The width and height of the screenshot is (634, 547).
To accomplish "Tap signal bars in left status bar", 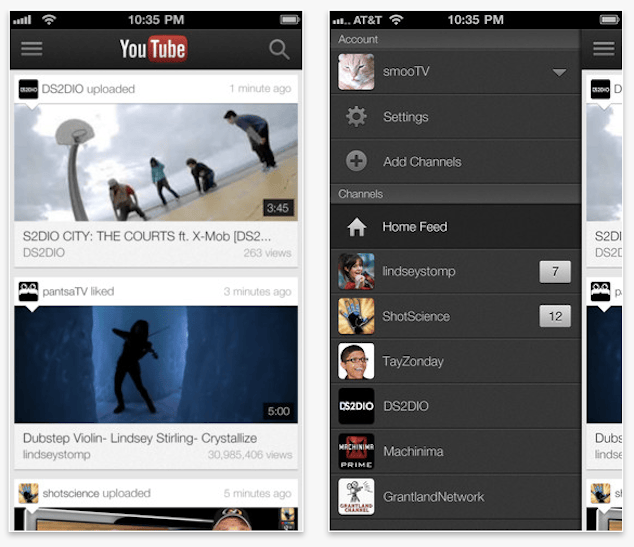I will pyautogui.click(x=22, y=20).
